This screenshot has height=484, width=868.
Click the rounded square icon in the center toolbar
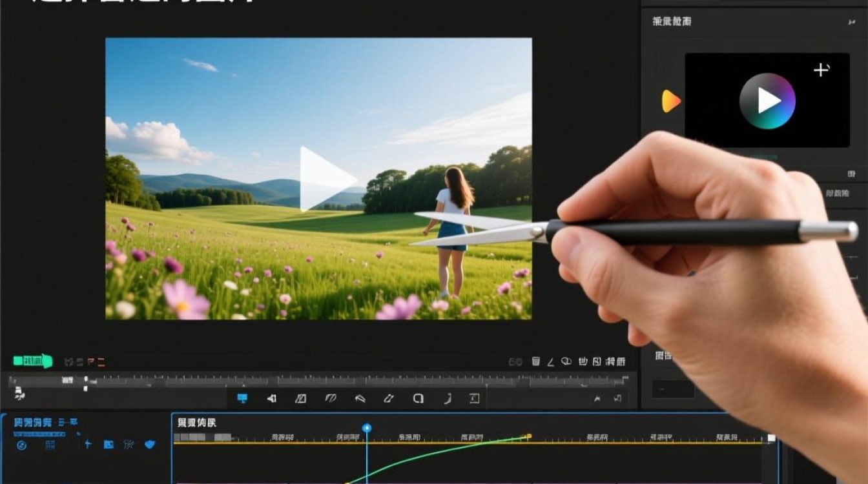(x=418, y=399)
